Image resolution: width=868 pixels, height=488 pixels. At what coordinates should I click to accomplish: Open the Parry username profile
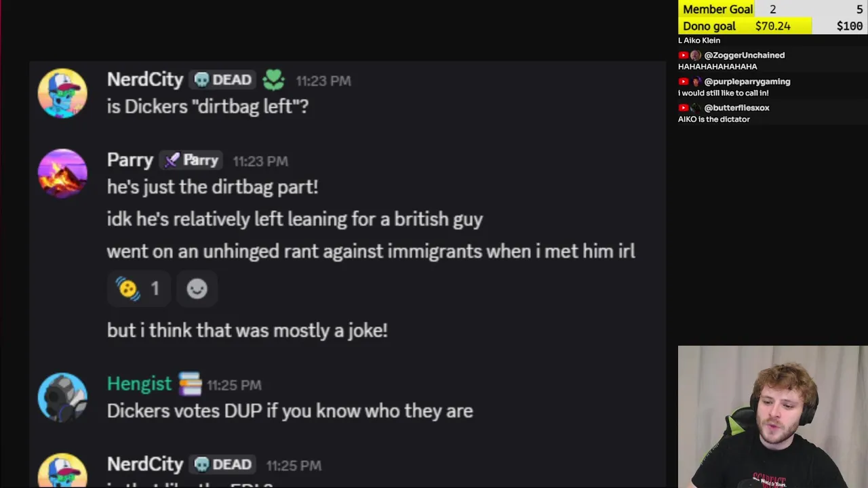tap(130, 161)
